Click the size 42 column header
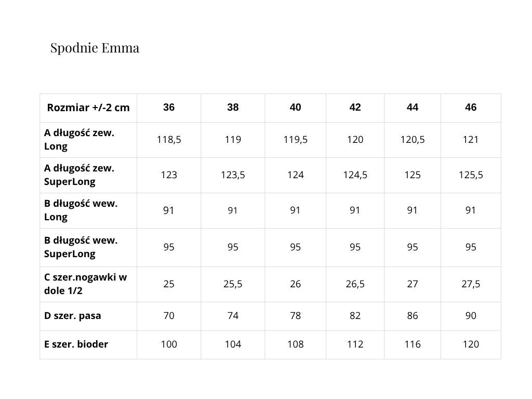Screen dimensions: 532x399 355,108
